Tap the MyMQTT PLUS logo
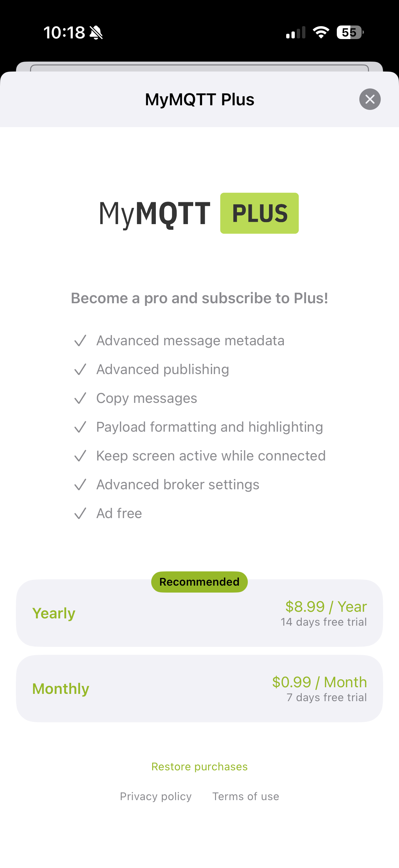The width and height of the screenshot is (399, 868). [x=199, y=213]
